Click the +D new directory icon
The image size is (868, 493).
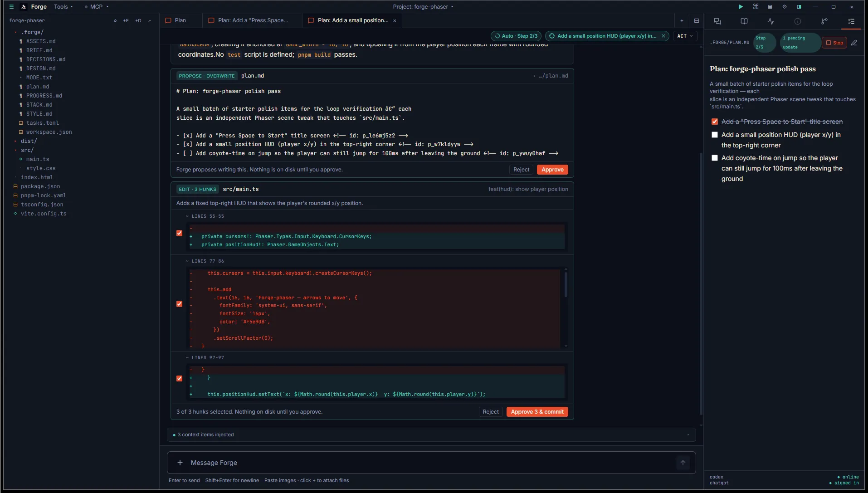(138, 21)
